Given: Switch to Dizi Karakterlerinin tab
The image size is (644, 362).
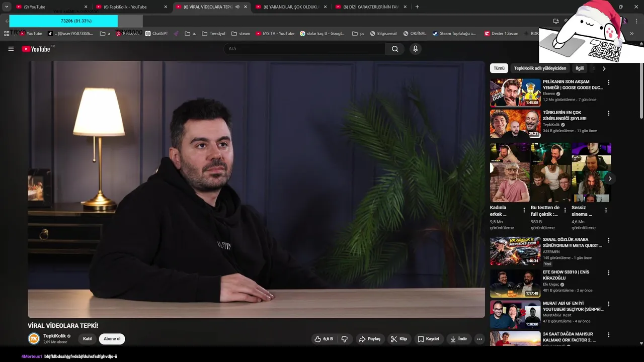Looking at the screenshot, I should 371,7.
